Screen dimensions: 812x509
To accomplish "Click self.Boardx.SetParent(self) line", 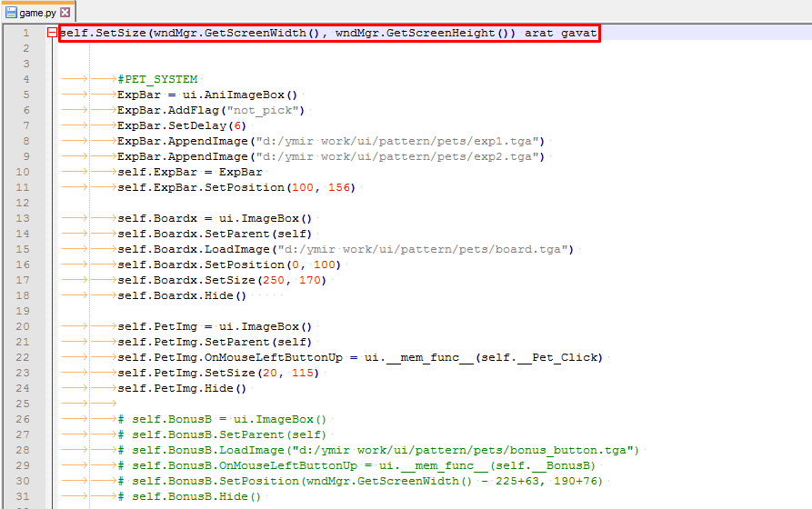I will (215, 234).
